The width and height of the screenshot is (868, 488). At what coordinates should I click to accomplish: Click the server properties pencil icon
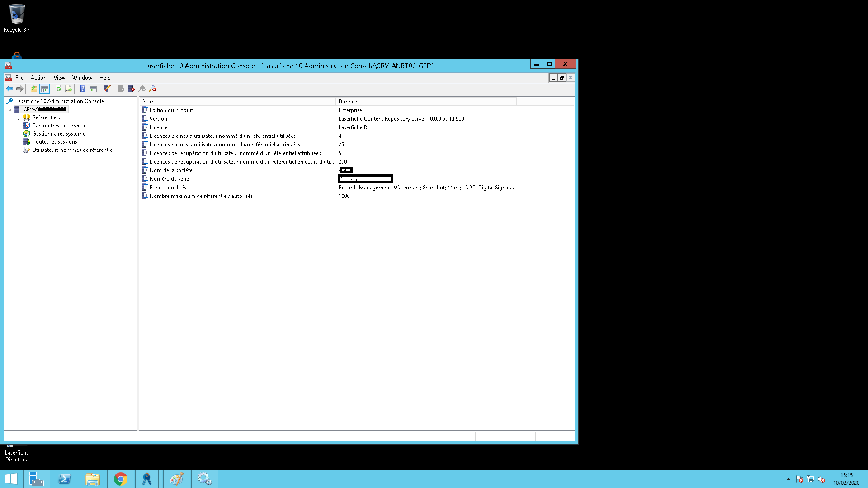tap(107, 89)
